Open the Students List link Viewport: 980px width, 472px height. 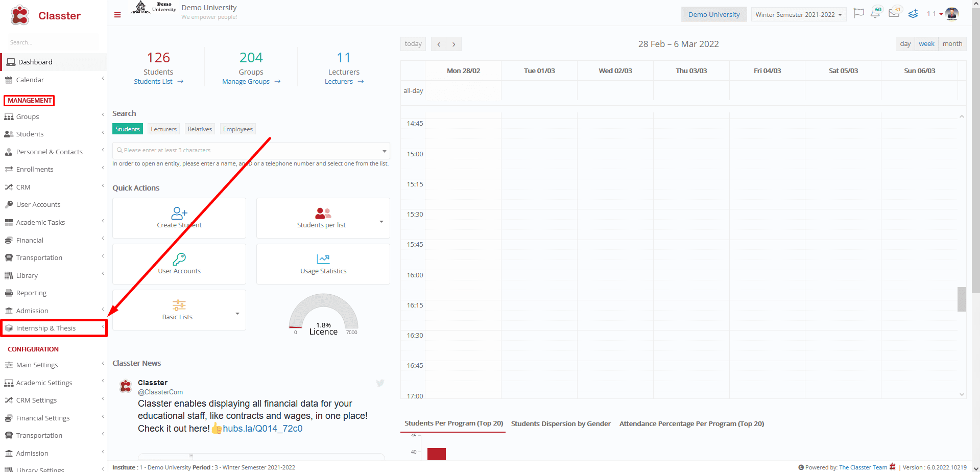click(x=158, y=81)
